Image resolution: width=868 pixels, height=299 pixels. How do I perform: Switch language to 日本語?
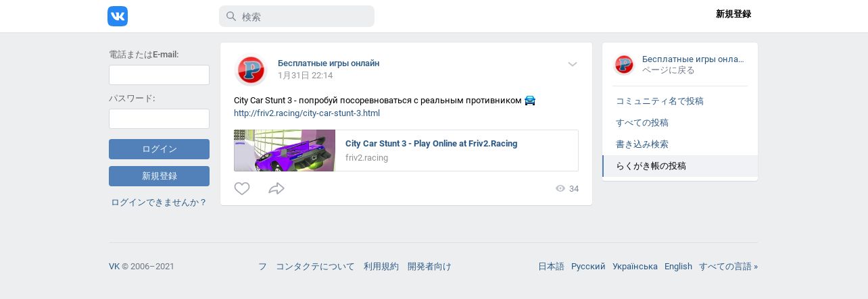pyautogui.click(x=551, y=267)
